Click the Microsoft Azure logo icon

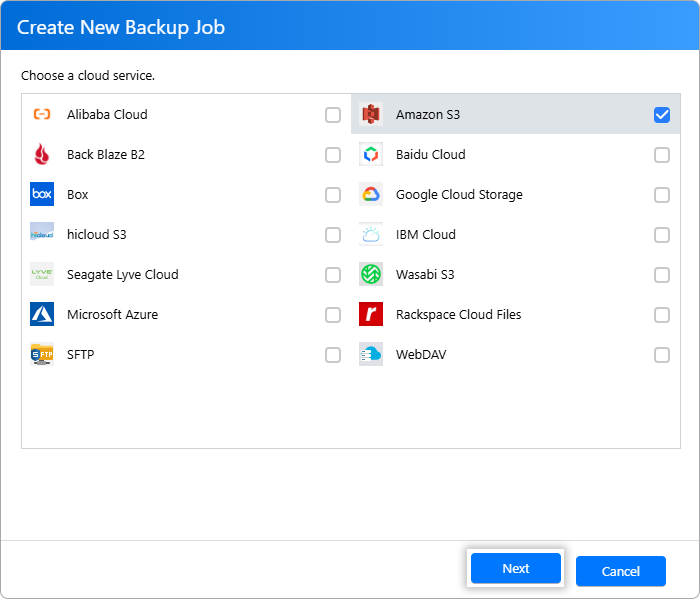tap(42, 314)
